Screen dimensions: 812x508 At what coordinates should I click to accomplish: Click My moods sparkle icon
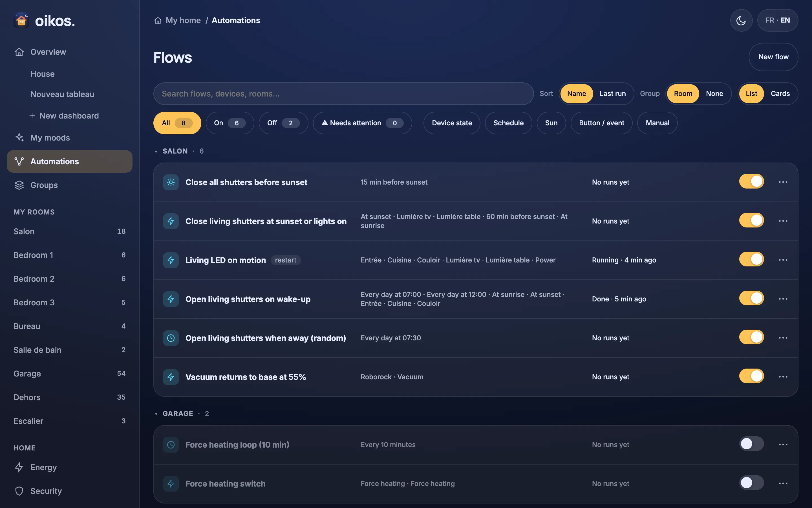click(19, 138)
